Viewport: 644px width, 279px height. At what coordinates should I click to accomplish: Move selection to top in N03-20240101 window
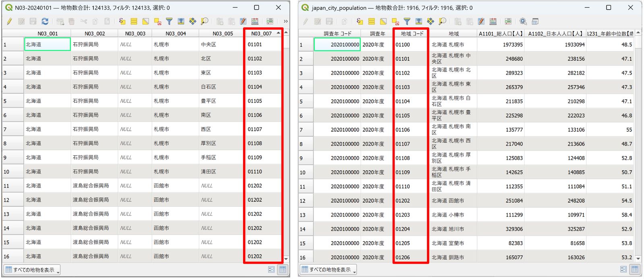pyautogui.click(x=181, y=21)
